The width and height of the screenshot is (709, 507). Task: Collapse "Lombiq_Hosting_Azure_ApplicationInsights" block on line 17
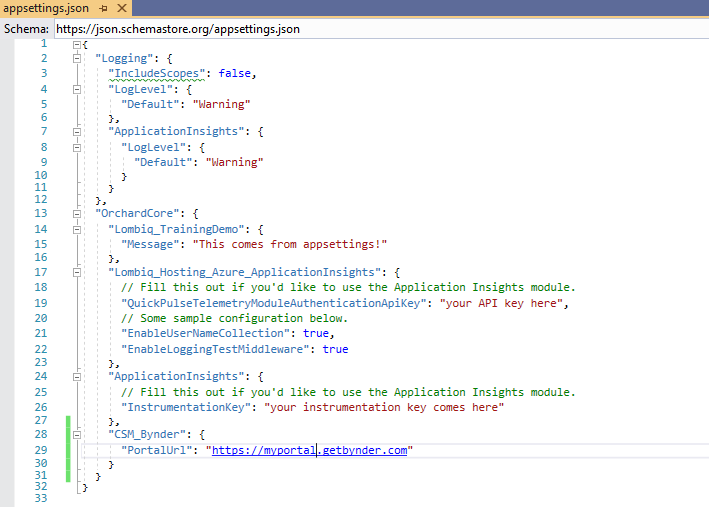[77, 273]
